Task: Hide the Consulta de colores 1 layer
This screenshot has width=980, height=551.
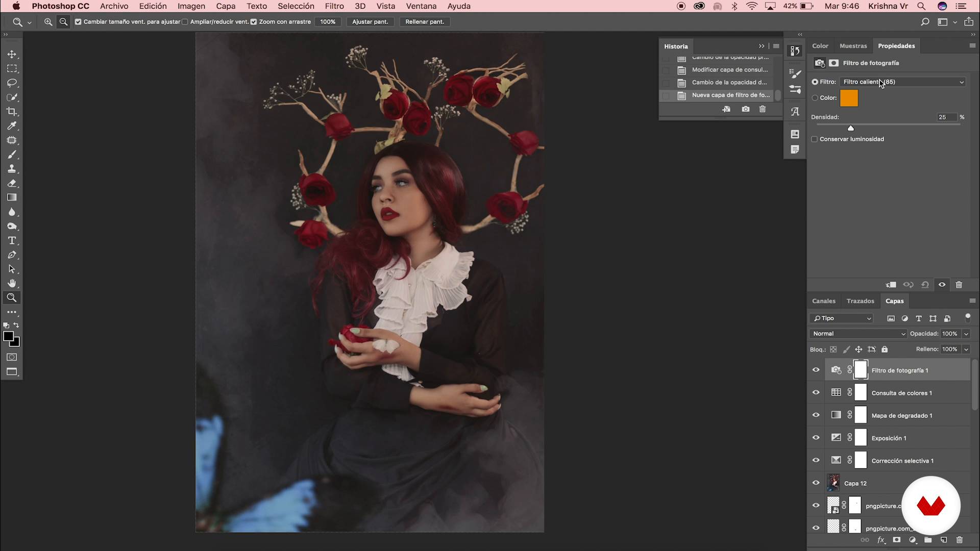Action: 816,393
